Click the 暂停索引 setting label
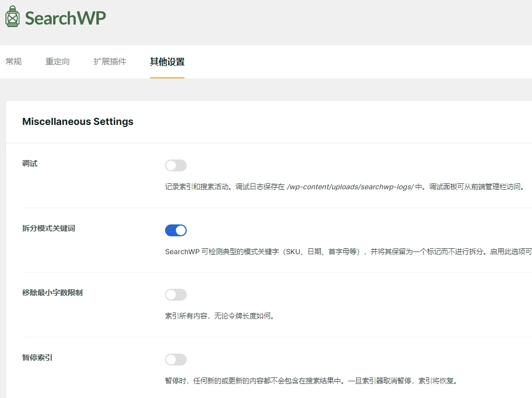 [36, 357]
